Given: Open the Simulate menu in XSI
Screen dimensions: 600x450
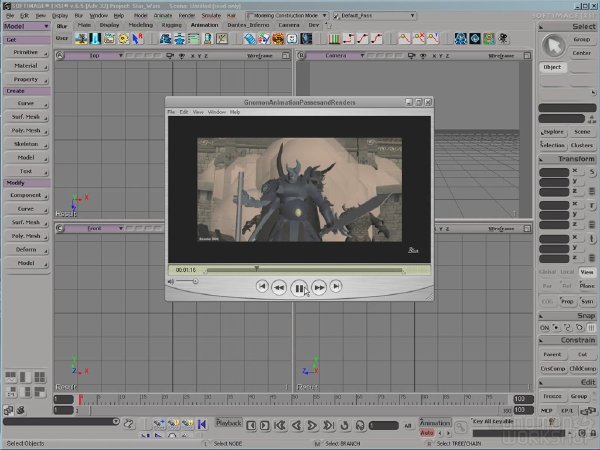Looking at the screenshot, I should point(211,16).
